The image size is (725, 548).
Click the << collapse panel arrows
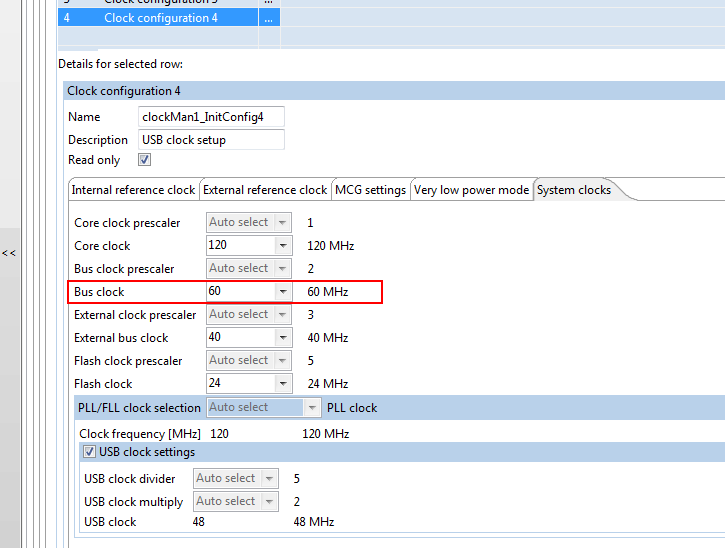pos(9,253)
